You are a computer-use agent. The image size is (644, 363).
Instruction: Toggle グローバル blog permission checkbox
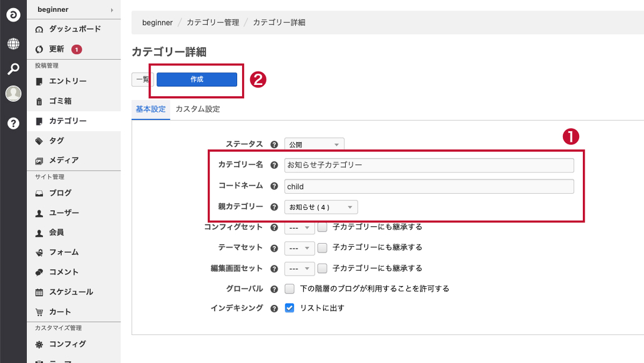290,289
